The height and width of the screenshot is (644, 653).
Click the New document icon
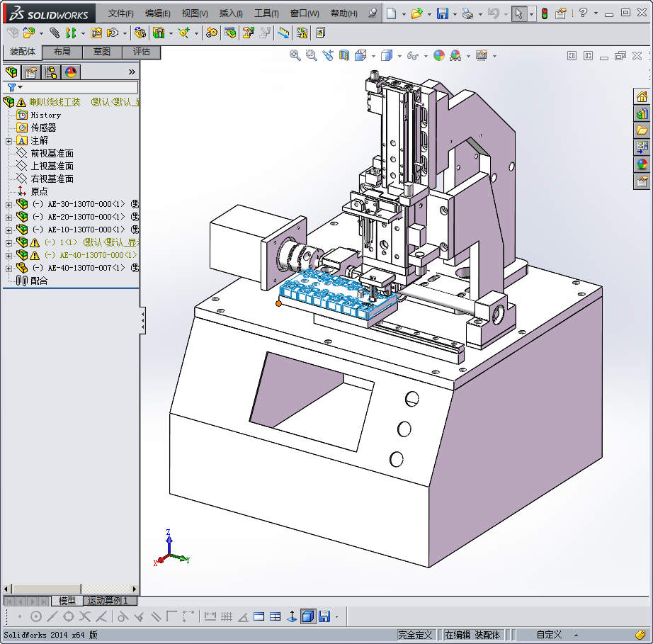392,13
